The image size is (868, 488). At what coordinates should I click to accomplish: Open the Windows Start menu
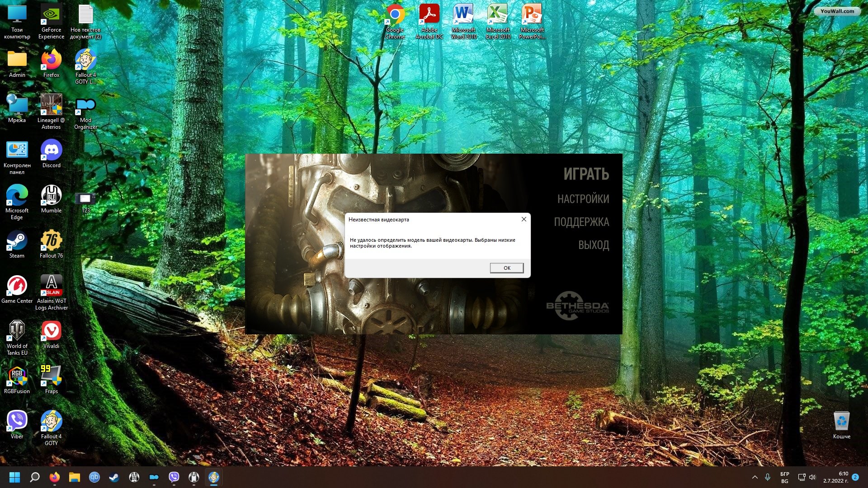click(x=14, y=477)
